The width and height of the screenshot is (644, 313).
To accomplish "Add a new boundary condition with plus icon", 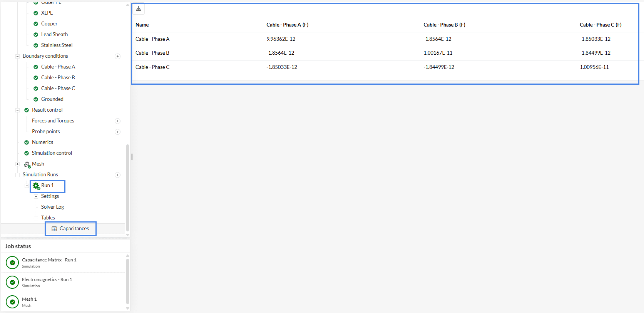I will click(117, 57).
